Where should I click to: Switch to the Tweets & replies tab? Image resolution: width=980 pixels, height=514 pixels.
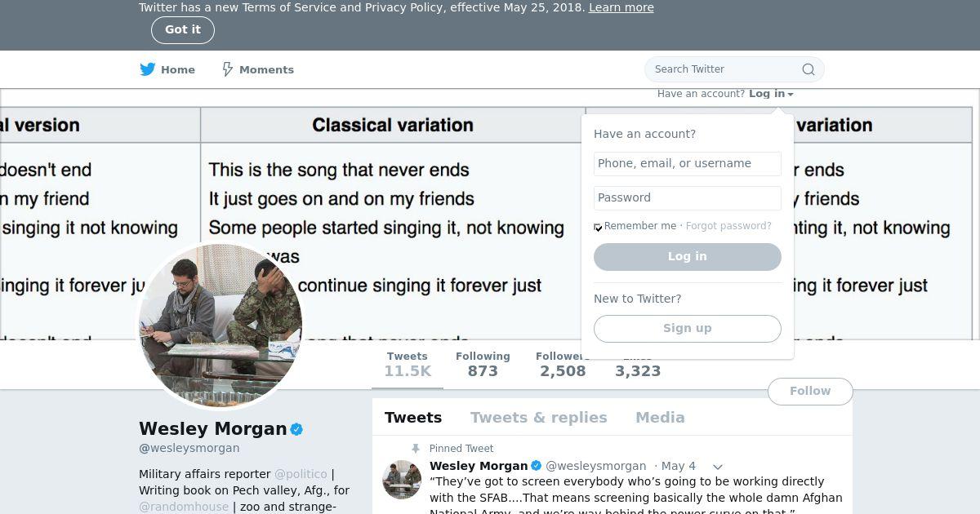click(539, 418)
